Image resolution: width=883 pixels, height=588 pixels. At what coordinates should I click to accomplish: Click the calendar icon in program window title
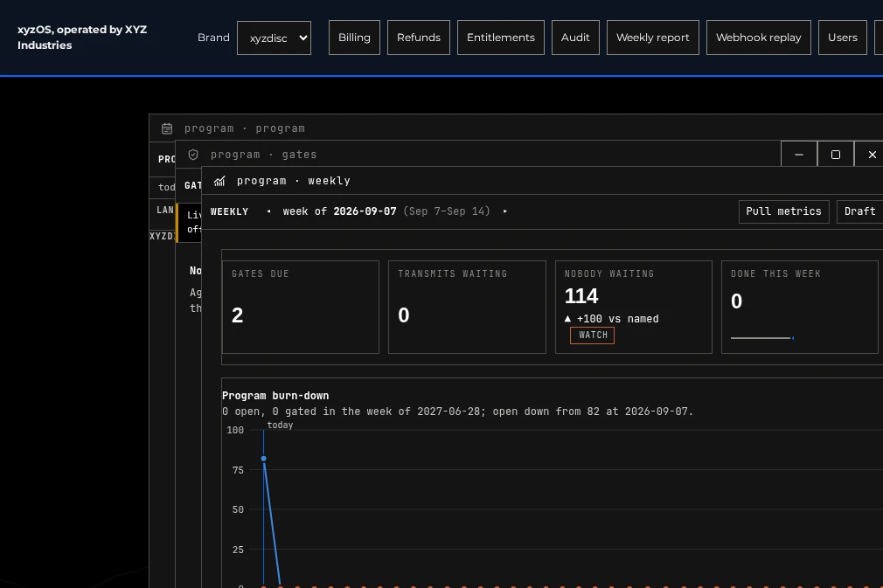[x=167, y=128]
